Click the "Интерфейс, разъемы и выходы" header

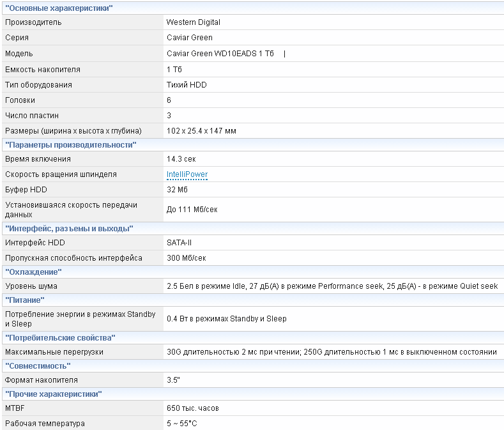(69, 228)
